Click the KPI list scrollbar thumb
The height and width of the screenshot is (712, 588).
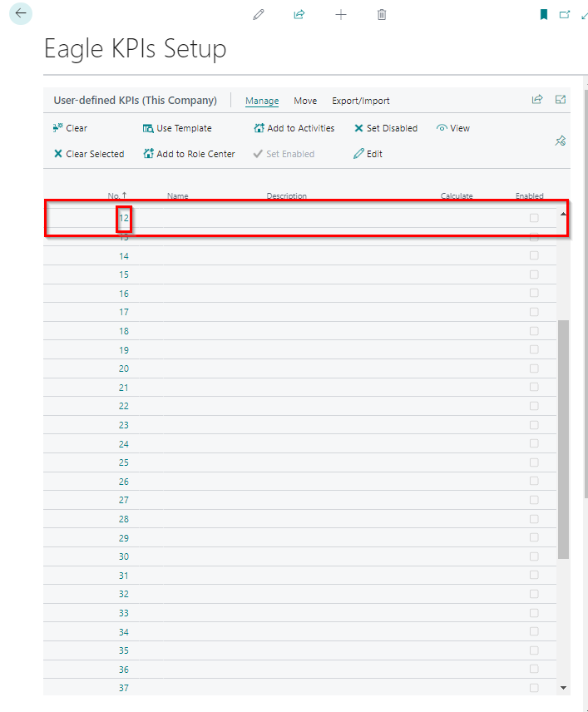pyautogui.click(x=563, y=439)
